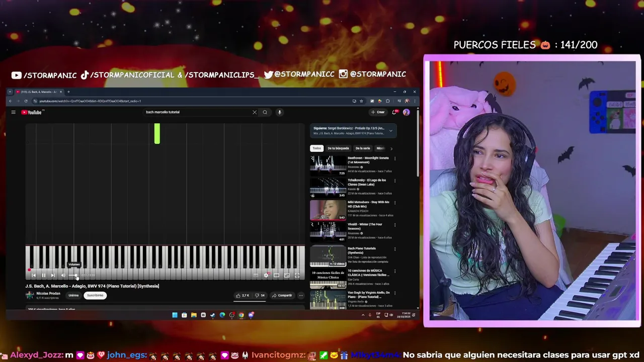Screen dimensions: 644x362
Task: Open options for 10 canciones de MÚSICA CLÁSICA
Action: point(394,271)
